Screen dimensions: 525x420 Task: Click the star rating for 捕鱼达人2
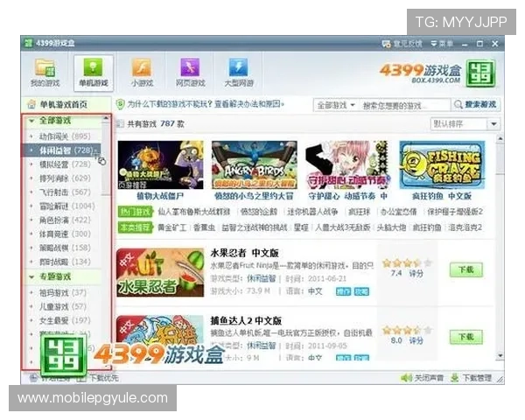[x=407, y=331]
